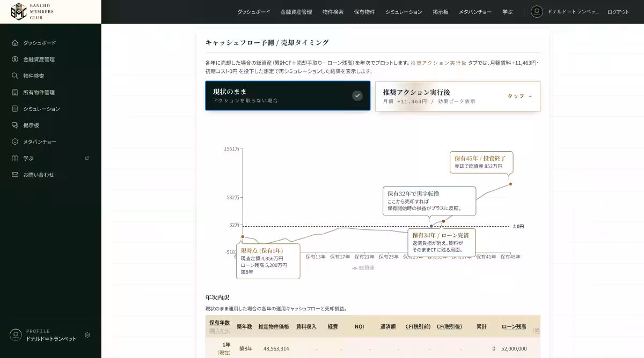Toggle the 総資産 chart legend
This screenshot has width=644, height=358.
pyautogui.click(x=363, y=267)
